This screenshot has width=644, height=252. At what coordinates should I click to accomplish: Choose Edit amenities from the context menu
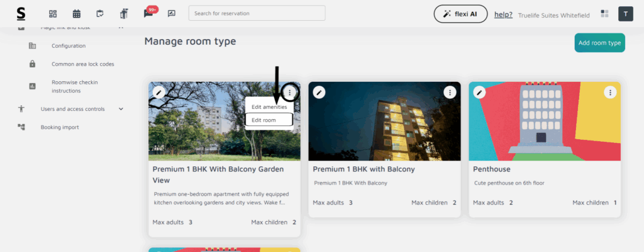pos(269,107)
